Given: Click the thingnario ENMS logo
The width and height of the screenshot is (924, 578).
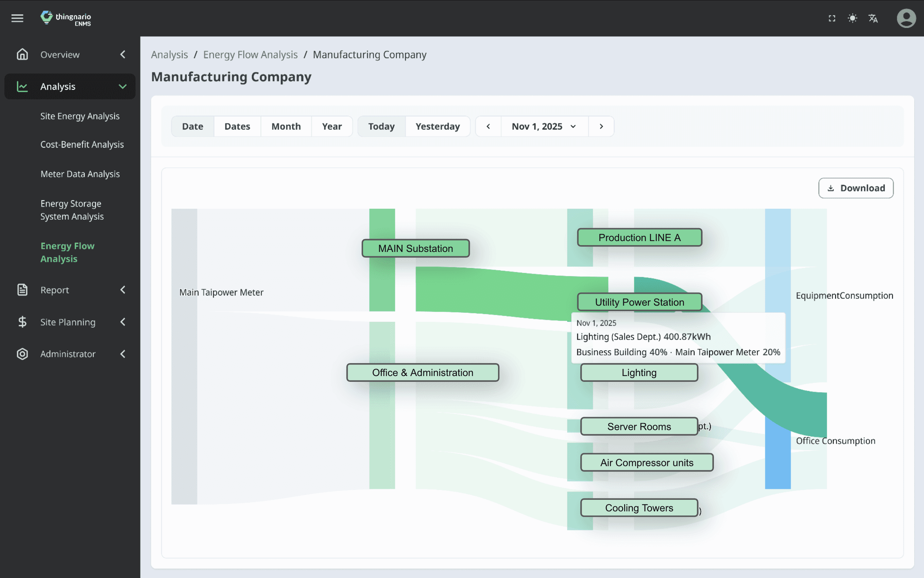Looking at the screenshot, I should (x=66, y=18).
